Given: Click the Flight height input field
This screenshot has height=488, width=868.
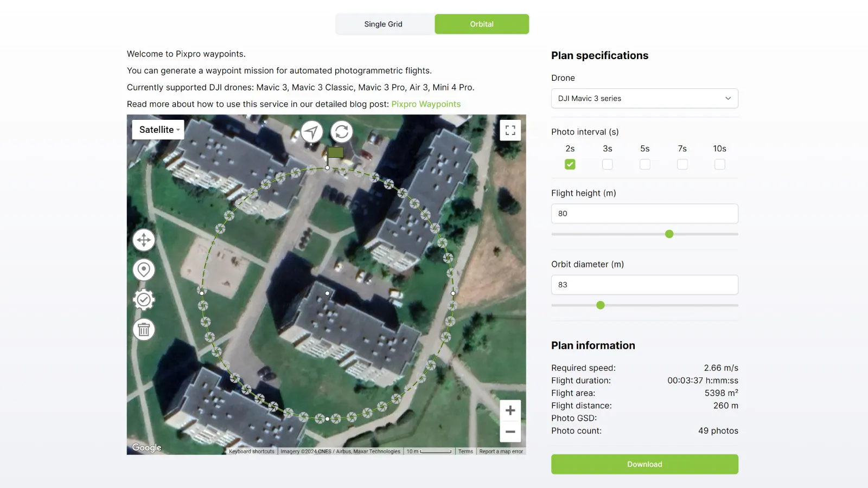Looking at the screenshot, I should [644, 214].
